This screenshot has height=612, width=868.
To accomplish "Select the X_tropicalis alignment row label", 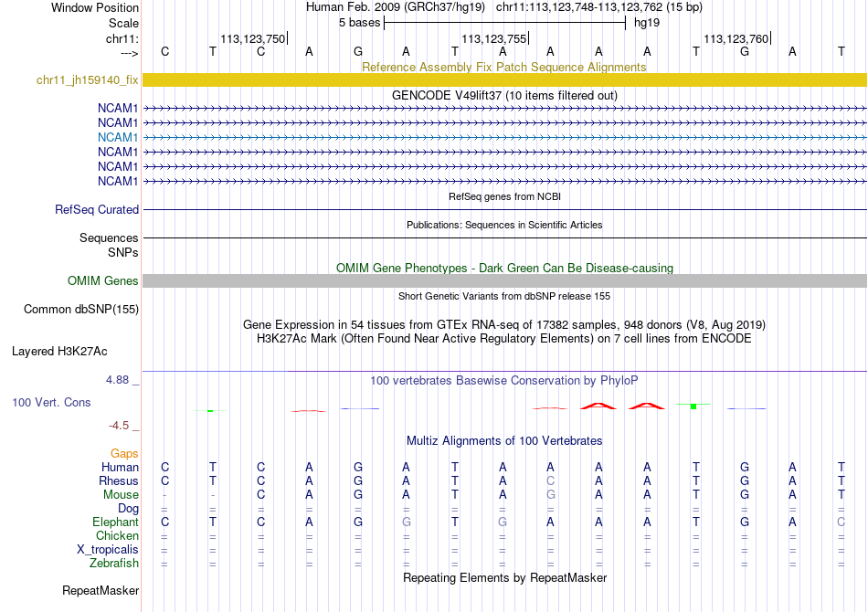I will (108, 550).
